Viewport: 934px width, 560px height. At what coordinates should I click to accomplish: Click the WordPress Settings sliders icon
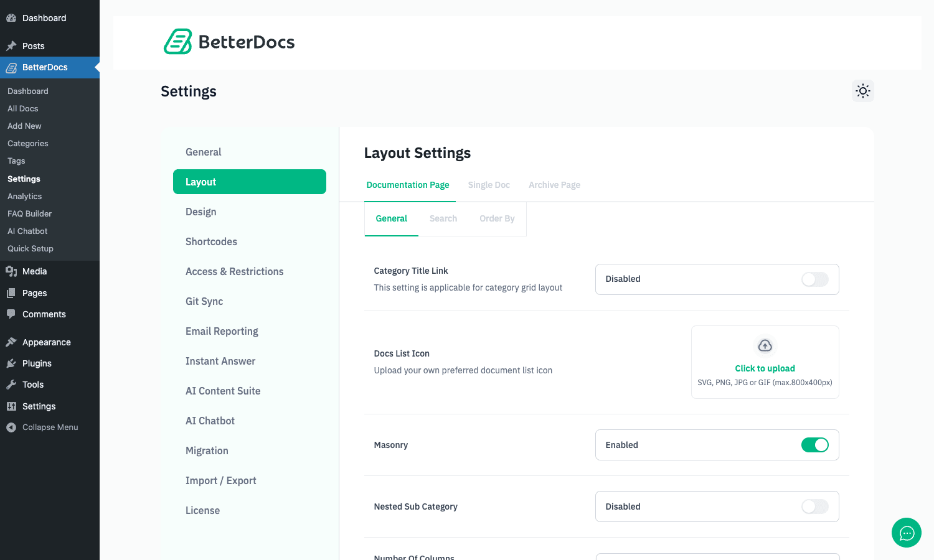(x=11, y=406)
